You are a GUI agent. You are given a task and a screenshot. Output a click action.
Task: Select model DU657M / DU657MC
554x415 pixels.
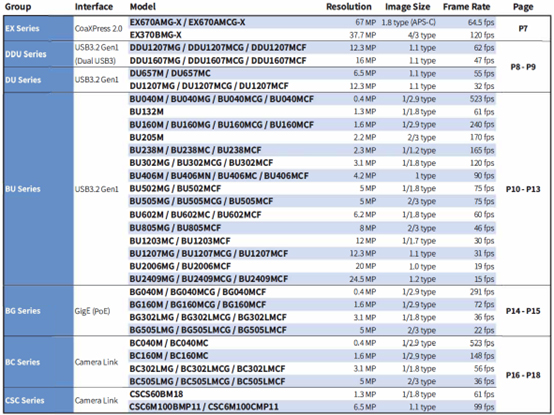[x=170, y=73]
